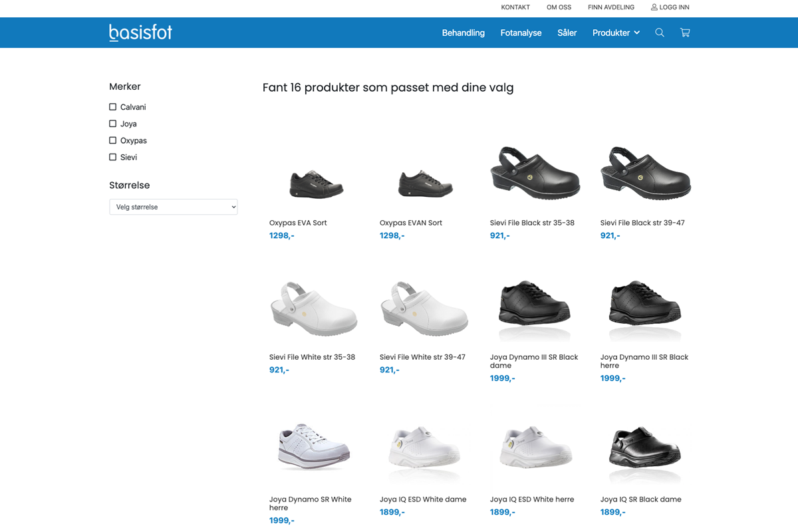
Task: Click the 1298,- price under Oxypas EVA Sort
Action: [282, 235]
